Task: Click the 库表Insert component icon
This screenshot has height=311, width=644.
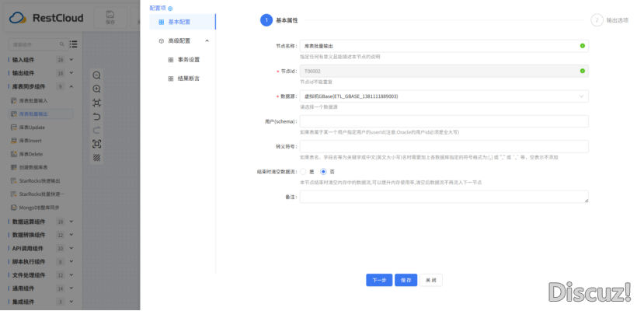Action: [x=13, y=141]
